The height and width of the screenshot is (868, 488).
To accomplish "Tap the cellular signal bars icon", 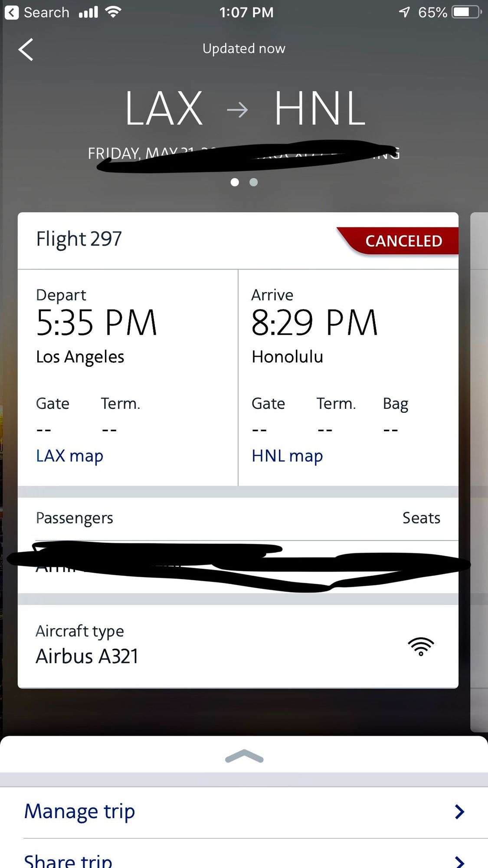I will coord(88,12).
